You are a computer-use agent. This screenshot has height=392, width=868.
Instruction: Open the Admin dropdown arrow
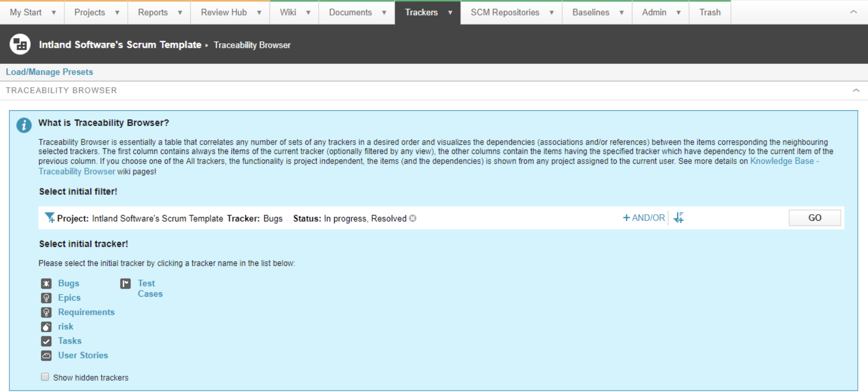[678, 13]
